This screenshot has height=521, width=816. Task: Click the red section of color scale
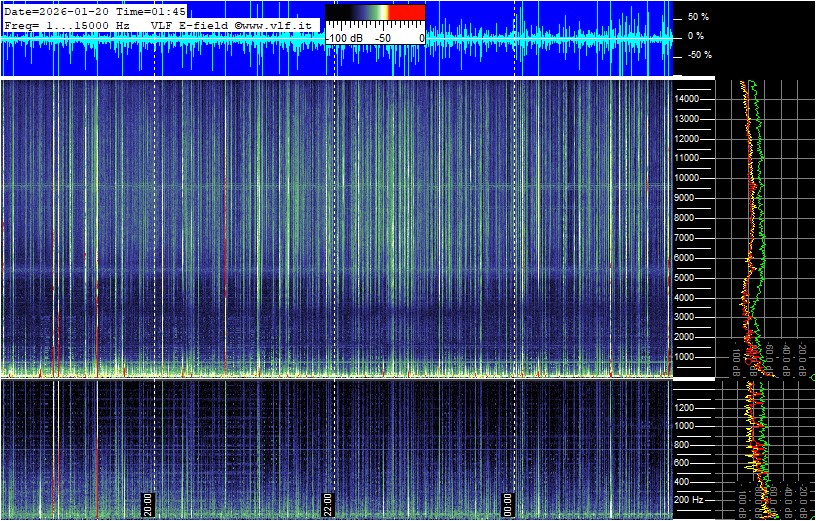tap(406, 12)
